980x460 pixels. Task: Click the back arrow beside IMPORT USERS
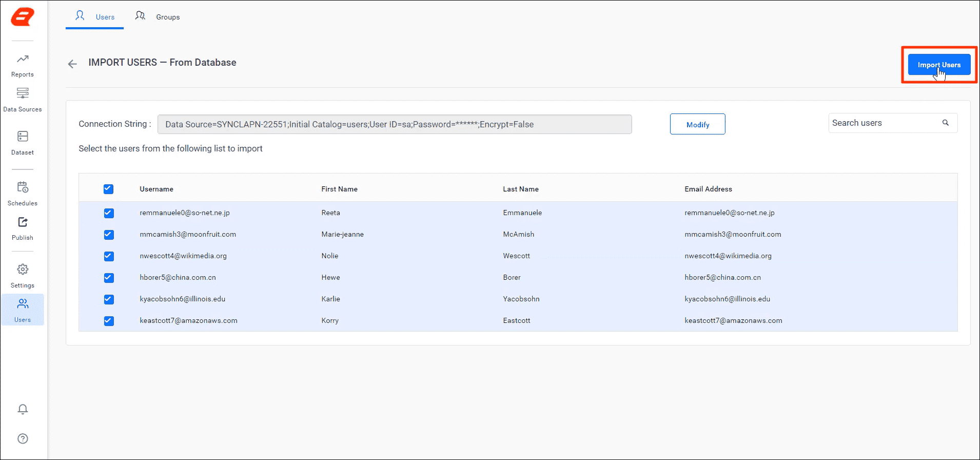pos(72,64)
